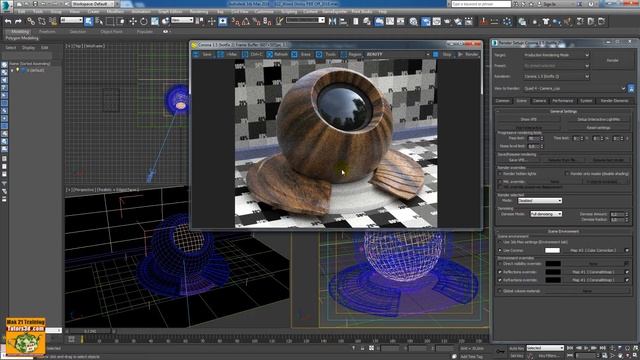The image size is (640, 360).
Task: Choose the Rectangular Selection Region tool
Action: pos(110,21)
